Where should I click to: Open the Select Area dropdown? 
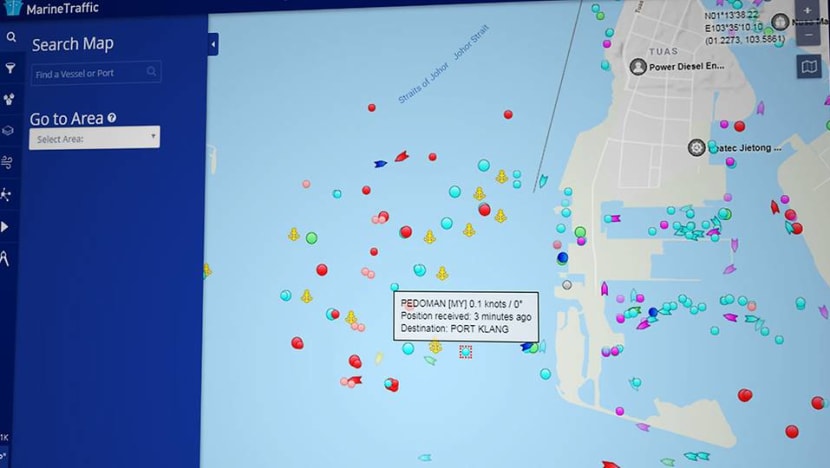coord(94,138)
